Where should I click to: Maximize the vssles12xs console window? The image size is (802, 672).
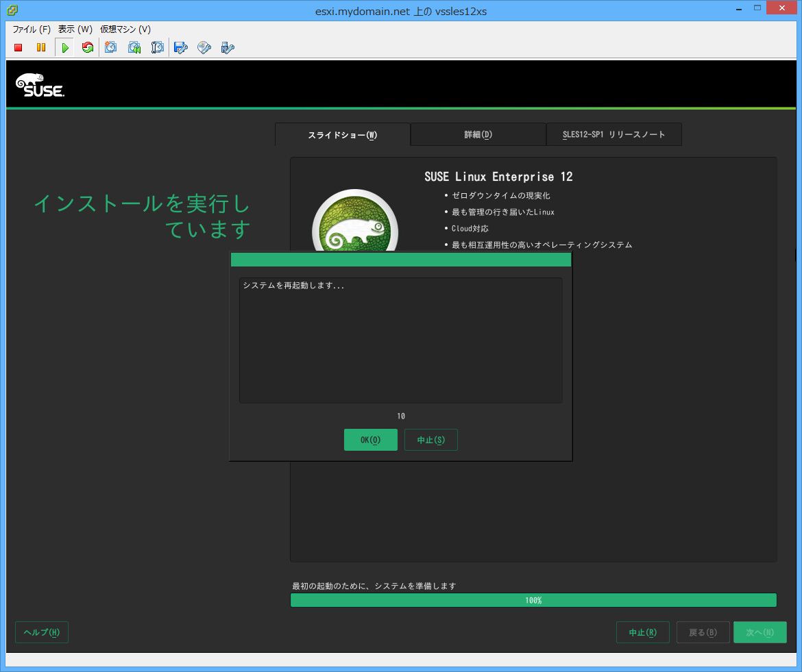click(x=757, y=8)
